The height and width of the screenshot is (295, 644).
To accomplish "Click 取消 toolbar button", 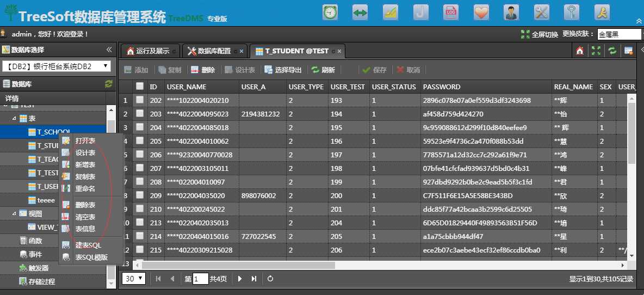I will [408, 70].
